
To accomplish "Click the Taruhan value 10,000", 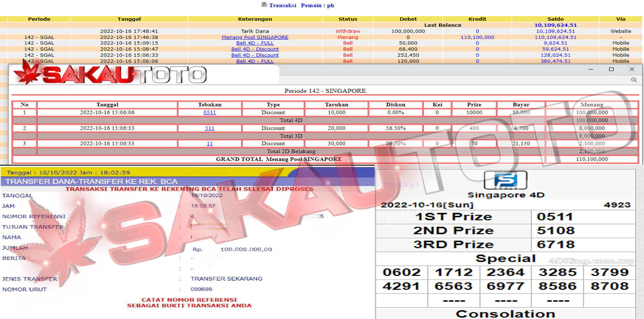I will [336, 112].
